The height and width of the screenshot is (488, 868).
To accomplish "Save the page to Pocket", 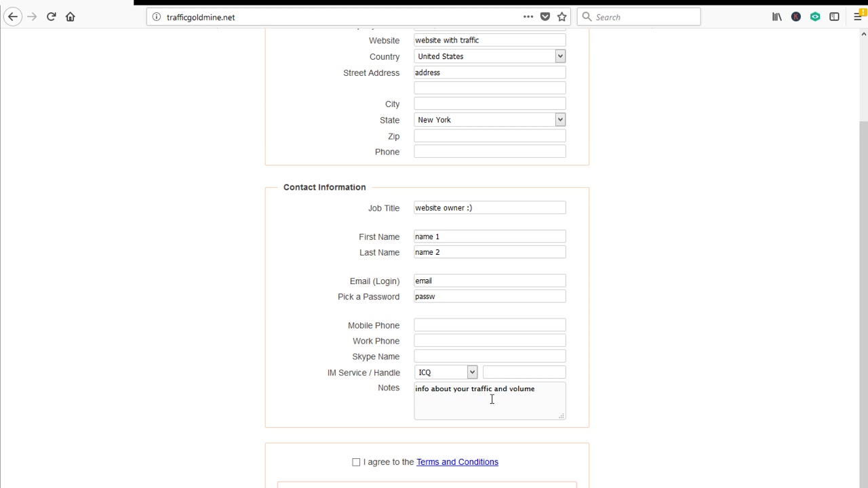I will (545, 17).
